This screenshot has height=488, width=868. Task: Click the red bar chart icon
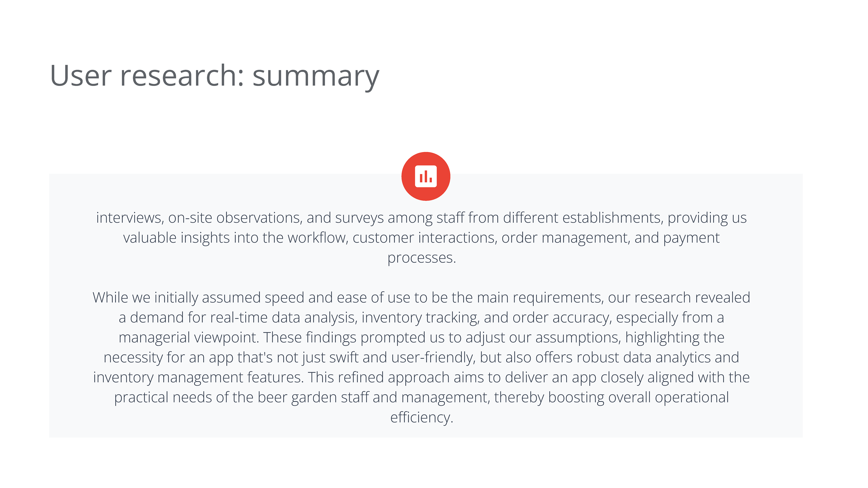coord(426,176)
